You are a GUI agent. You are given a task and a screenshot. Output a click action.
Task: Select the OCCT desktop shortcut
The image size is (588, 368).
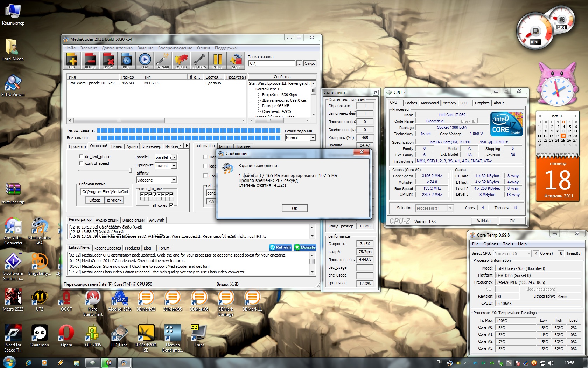coord(66,300)
